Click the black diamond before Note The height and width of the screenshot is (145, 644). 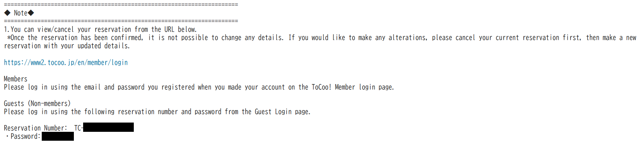7,13
